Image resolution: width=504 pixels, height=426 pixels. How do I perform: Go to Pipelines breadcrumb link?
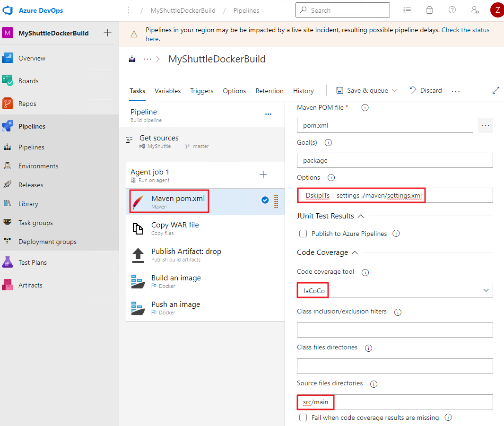point(246,10)
